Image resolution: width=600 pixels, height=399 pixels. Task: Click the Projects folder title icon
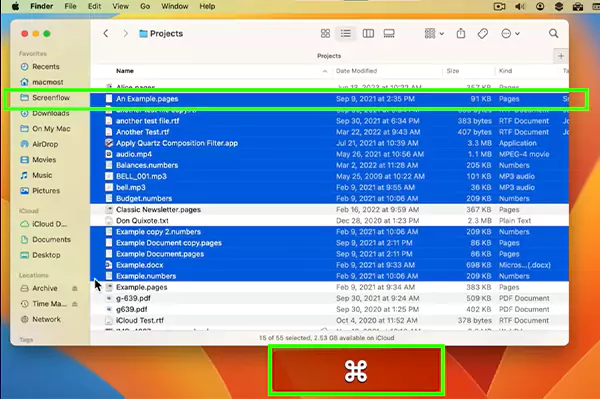(143, 34)
